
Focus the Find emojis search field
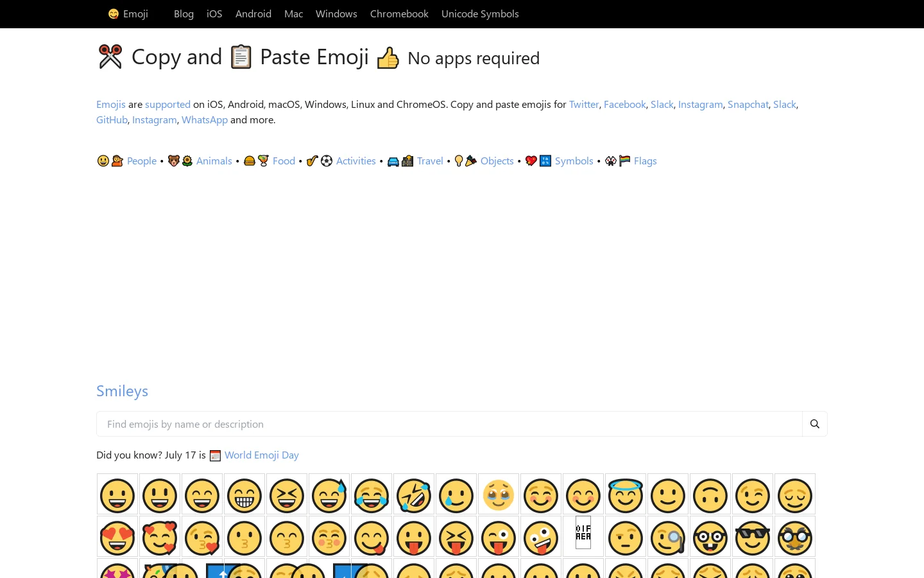pos(449,424)
